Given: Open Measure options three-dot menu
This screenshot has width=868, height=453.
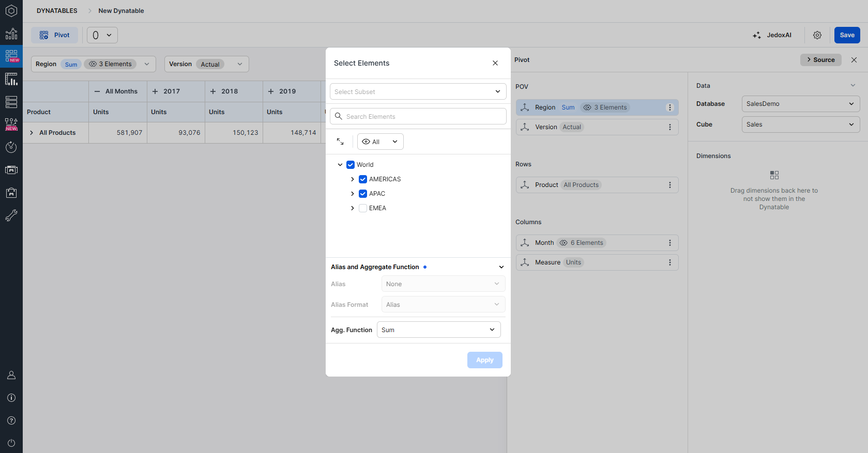Looking at the screenshot, I should tap(670, 262).
